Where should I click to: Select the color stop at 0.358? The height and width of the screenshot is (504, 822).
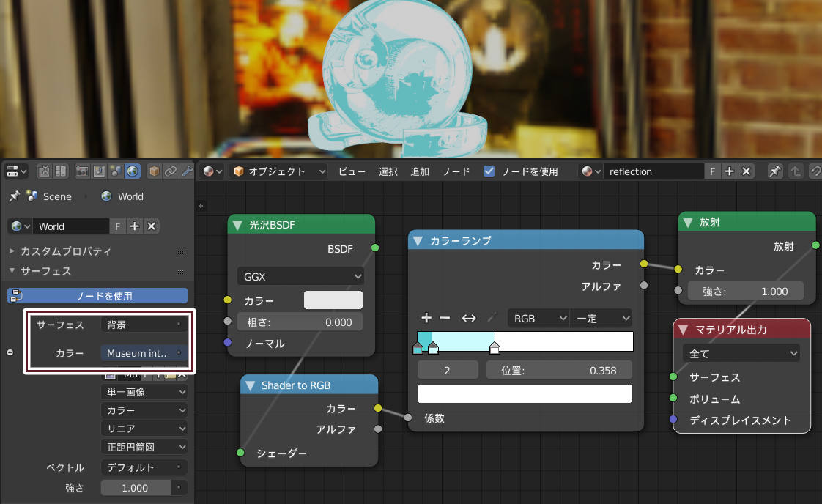(x=495, y=347)
